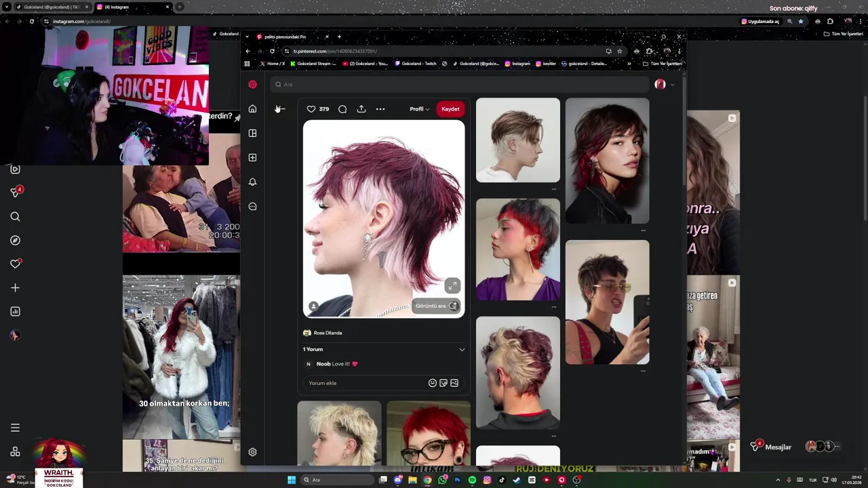Open the Gokceland Stream bookmark
Image resolution: width=868 pixels, height=488 pixels.
click(313, 64)
